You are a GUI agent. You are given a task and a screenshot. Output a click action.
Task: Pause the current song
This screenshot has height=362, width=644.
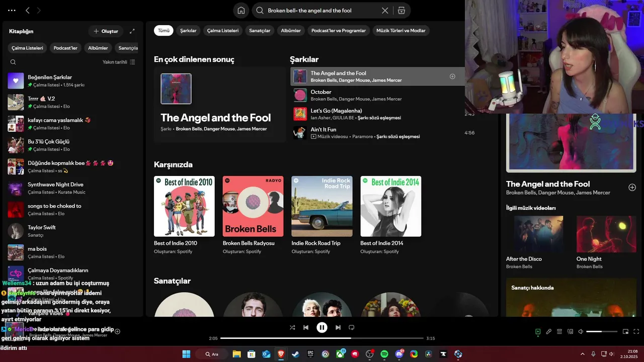coord(322,327)
